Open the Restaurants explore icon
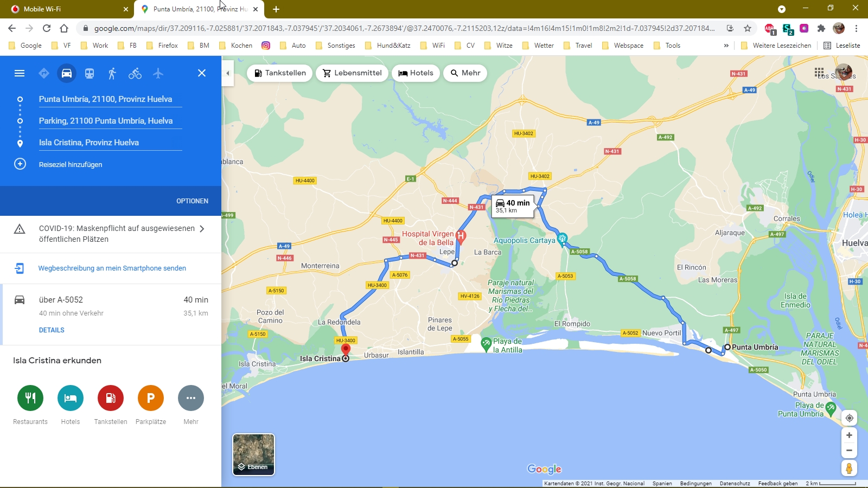 pos(30,398)
